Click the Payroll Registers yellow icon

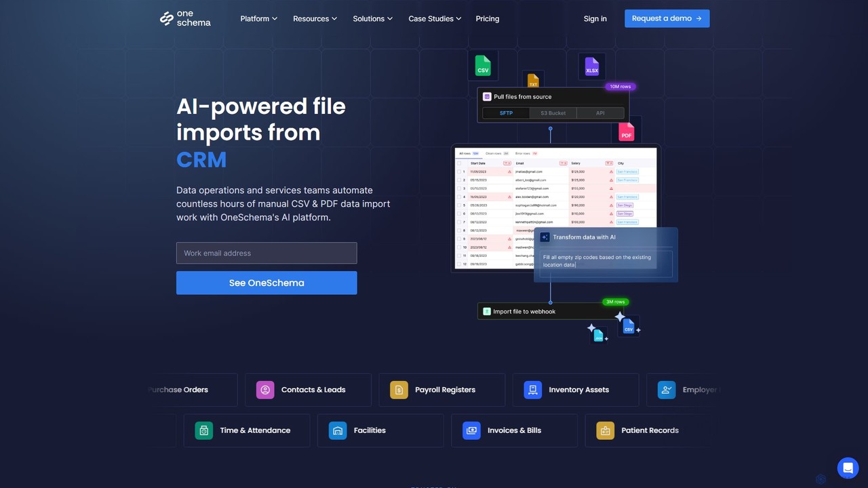(x=399, y=390)
